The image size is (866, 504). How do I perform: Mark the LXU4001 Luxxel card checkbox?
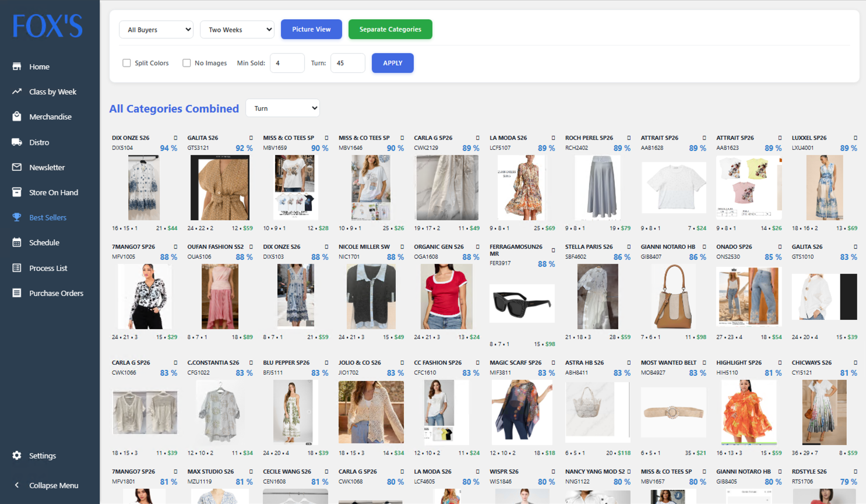(856, 138)
